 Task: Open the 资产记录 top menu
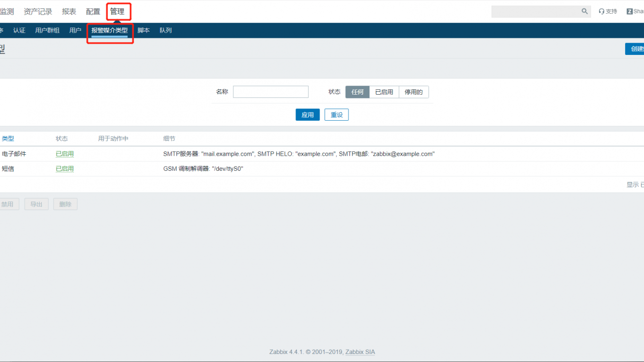(x=38, y=11)
